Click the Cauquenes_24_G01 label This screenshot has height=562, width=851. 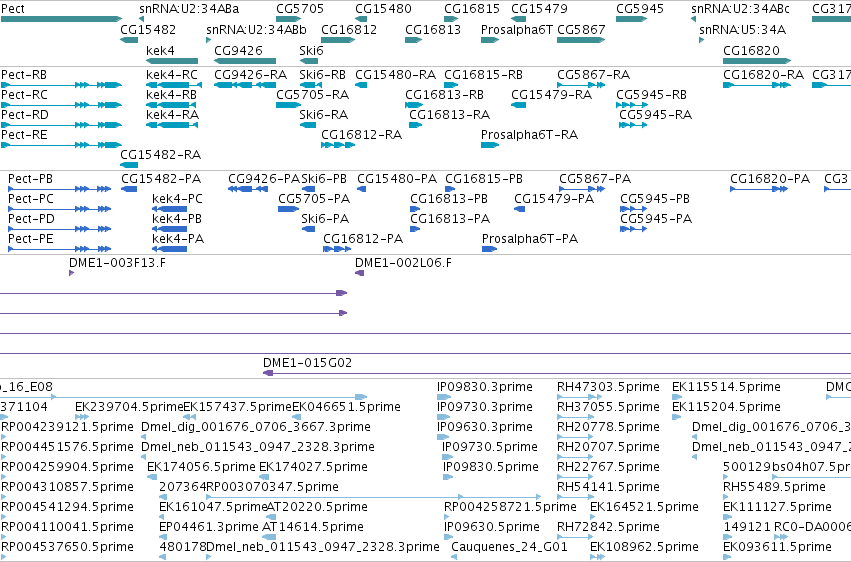[x=509, y=547]
